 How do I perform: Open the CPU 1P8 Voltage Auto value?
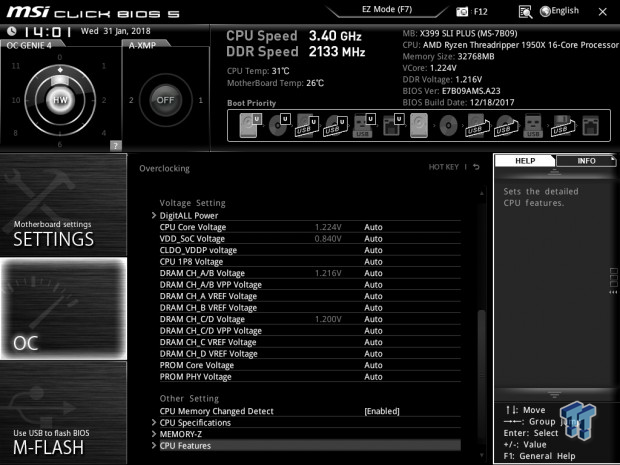pos(373,261)
